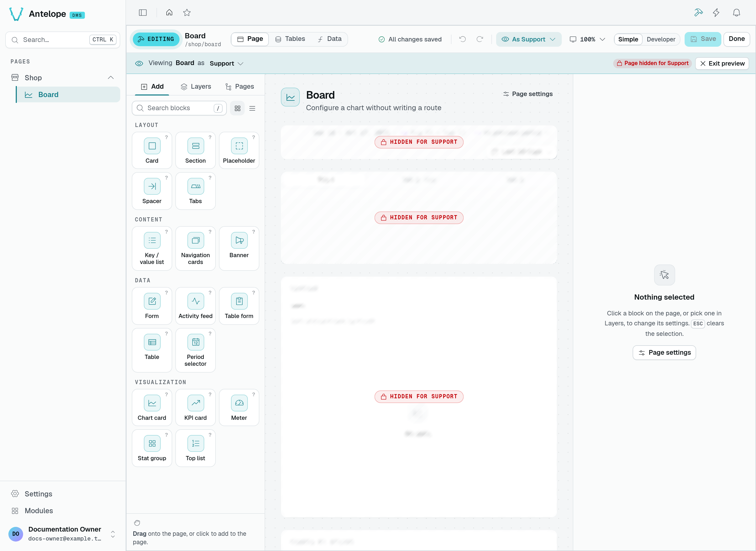This screenshot has height=551, width=756.
Task: Add a Banner content block
Action: 239,248
